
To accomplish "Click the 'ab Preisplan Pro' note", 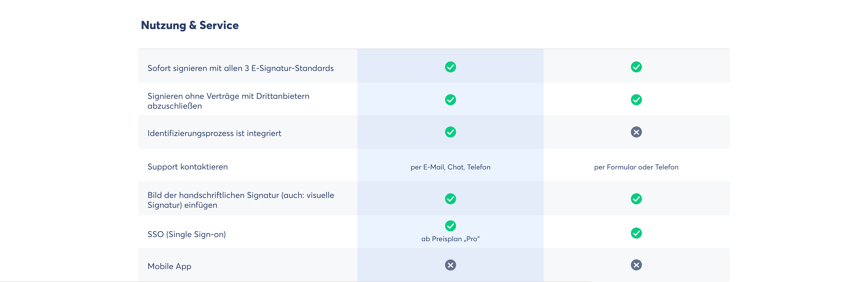I will pos(450,239).
